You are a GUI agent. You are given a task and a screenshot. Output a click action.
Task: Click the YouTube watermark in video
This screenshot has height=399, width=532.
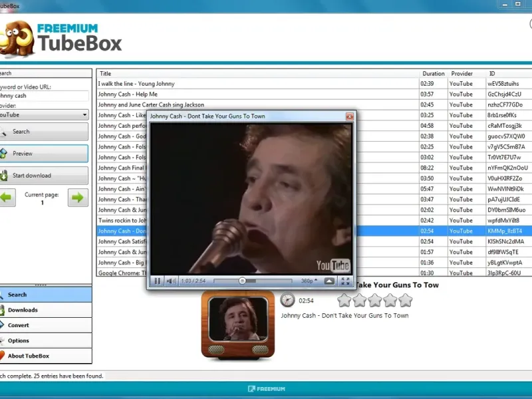pyautogui.click(x=333, y=265)
